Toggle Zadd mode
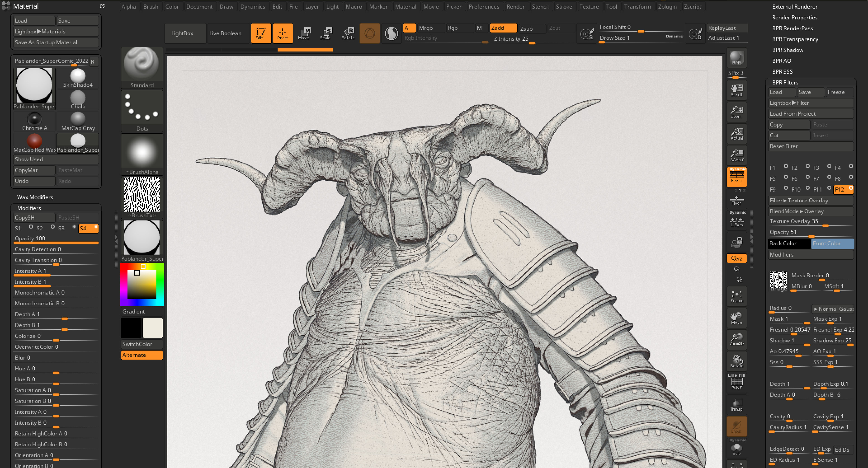 point(503,28)
